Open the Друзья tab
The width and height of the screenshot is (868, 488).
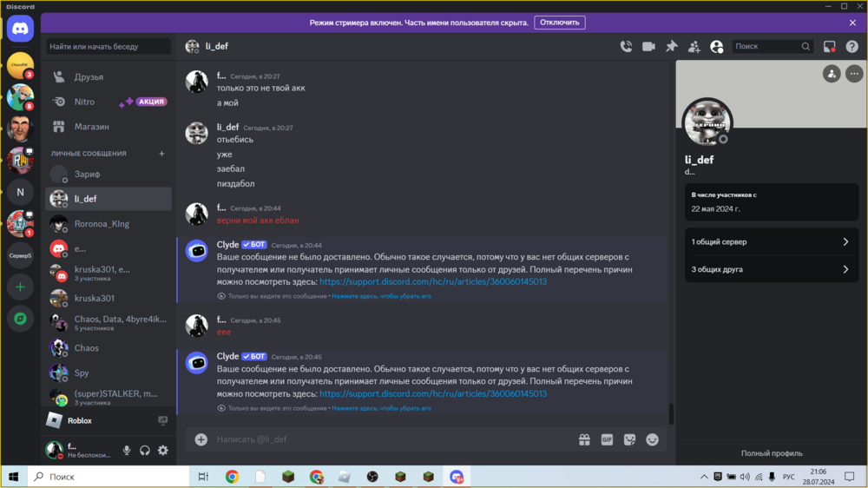(x=108, y=77)
